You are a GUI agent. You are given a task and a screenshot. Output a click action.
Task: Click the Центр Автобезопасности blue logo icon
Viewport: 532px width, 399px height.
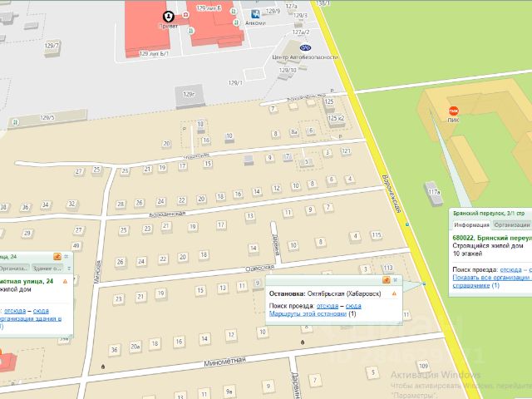click(305, 47)
